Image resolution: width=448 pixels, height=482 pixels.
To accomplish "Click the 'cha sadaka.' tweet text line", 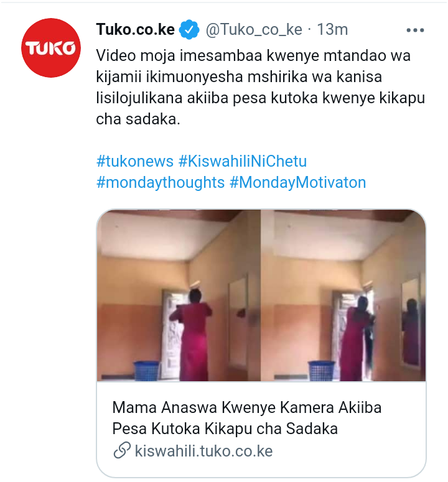I will (138, 119).
